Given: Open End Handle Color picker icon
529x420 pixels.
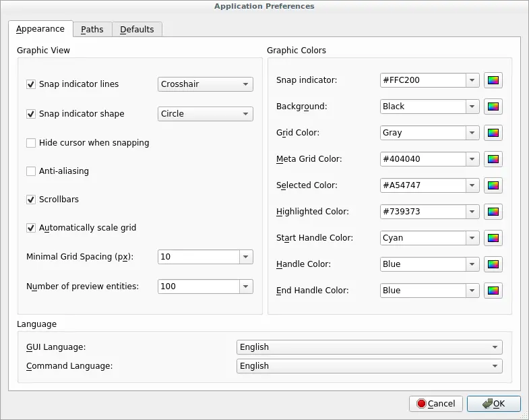Looking at the screenshot, I should (x=493, y=291).
